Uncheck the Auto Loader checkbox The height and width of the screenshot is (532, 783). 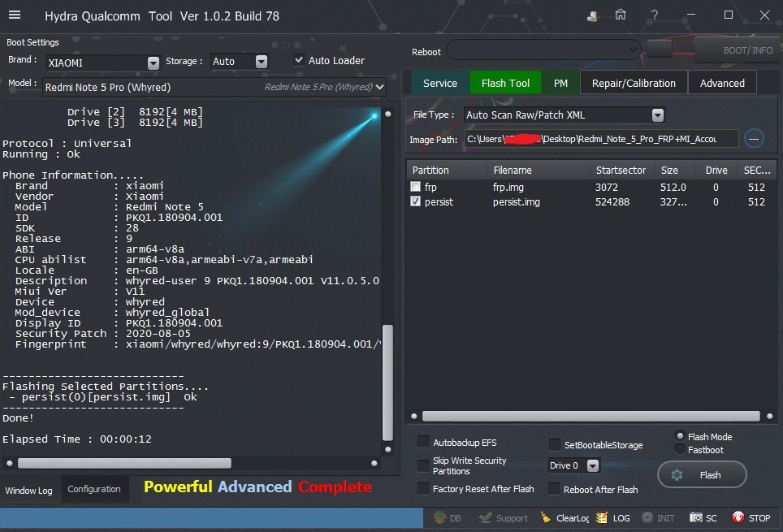(x=299, y=60)
